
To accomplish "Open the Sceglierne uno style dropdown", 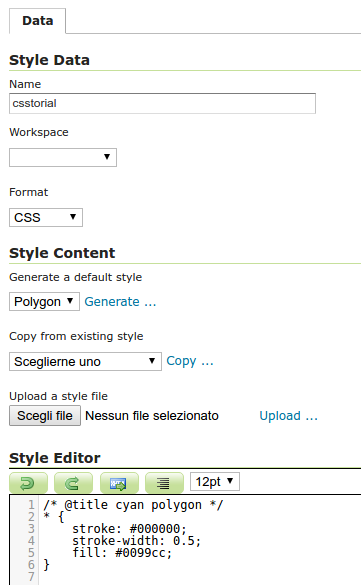I will (85, 362).
